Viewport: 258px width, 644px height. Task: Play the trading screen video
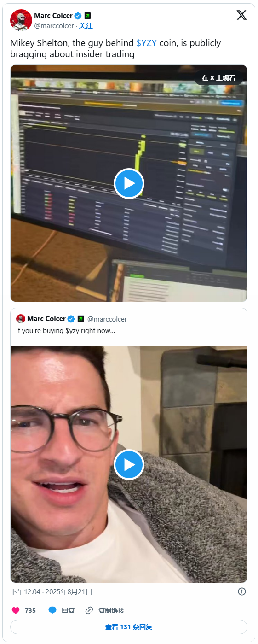point(129,183)
